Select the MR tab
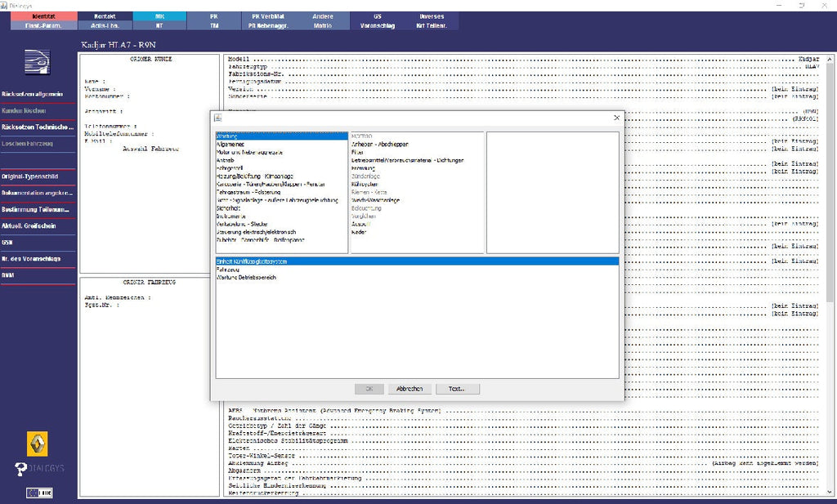Image resolution: width=837 pixels, height=504 pixels. coord(159,16)
